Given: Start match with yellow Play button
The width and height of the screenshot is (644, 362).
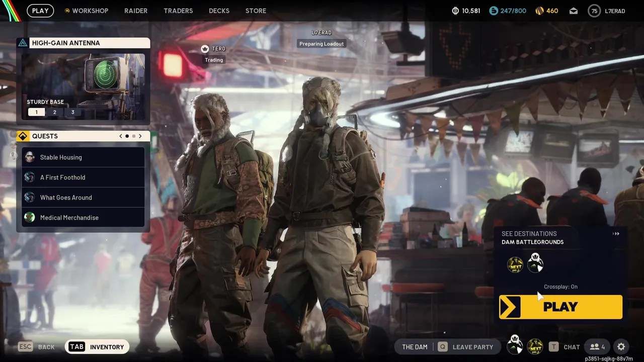Looking at the screenshot, I should pos(560,307).
